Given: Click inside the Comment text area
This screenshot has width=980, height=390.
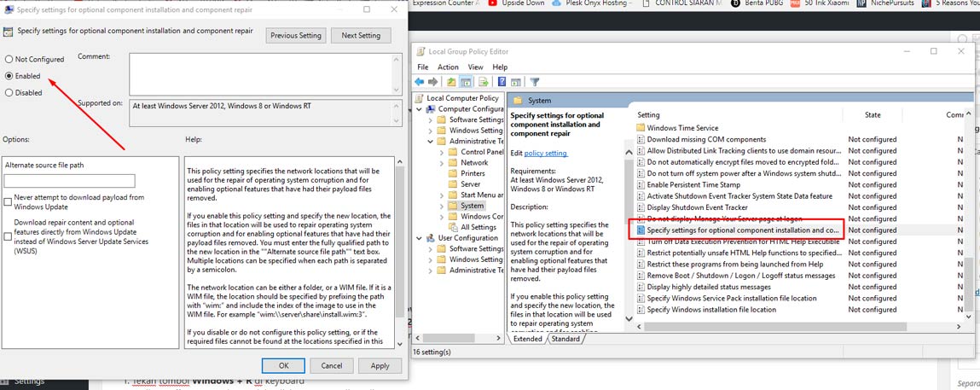Looking at the screenshot, I should click(261, 74).
